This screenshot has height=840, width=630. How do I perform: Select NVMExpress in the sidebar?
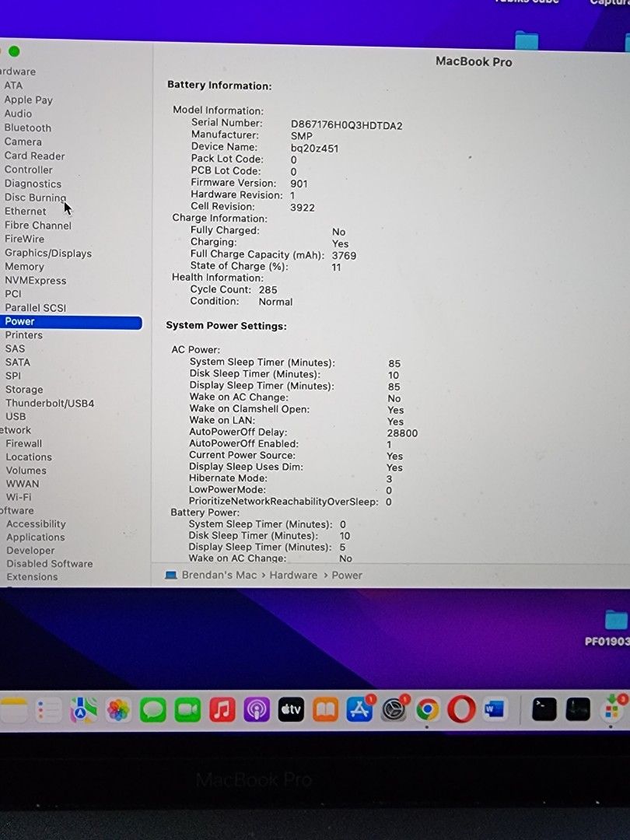coord(36,281)
